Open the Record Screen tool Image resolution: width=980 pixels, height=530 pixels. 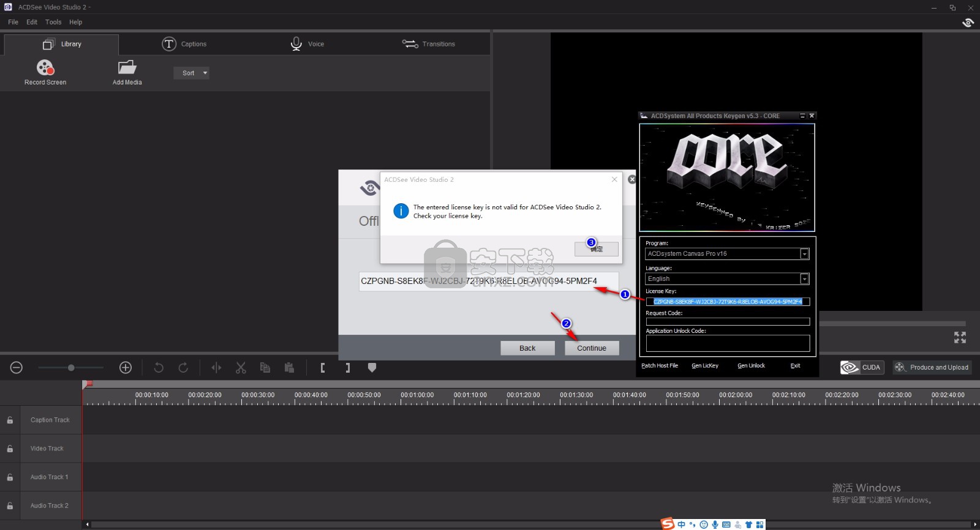point(45,72)
